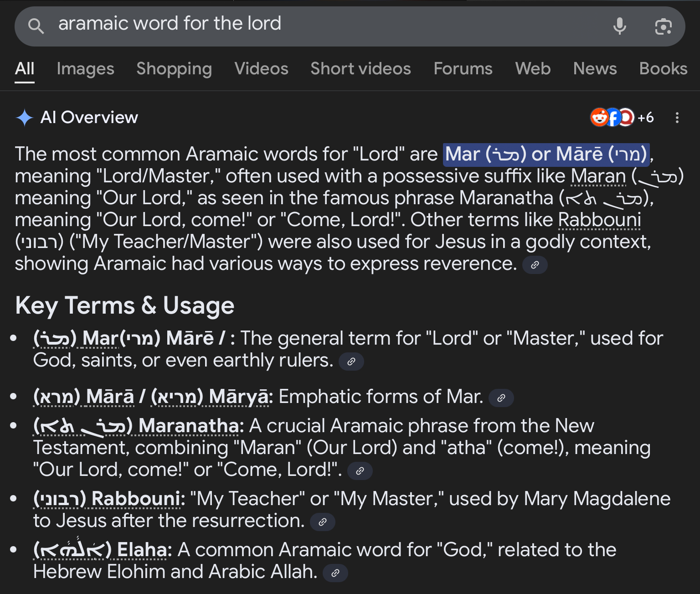This screenshot has height=594, width=700.
Task: Switch to the Images tab
Action: [x=86, y=69]
